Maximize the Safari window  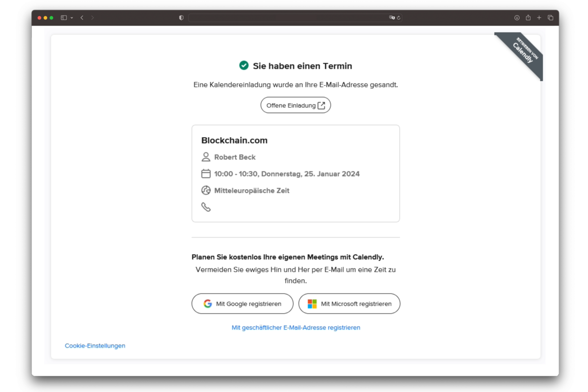(x=51, y=18)
